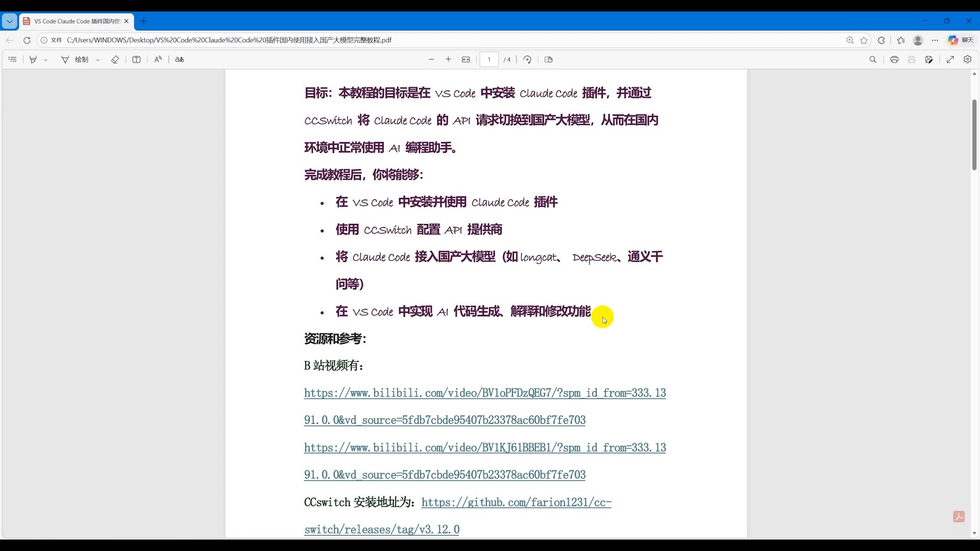980x551 pixels.
Task: Print the PDF document
Action: [894, 60]
